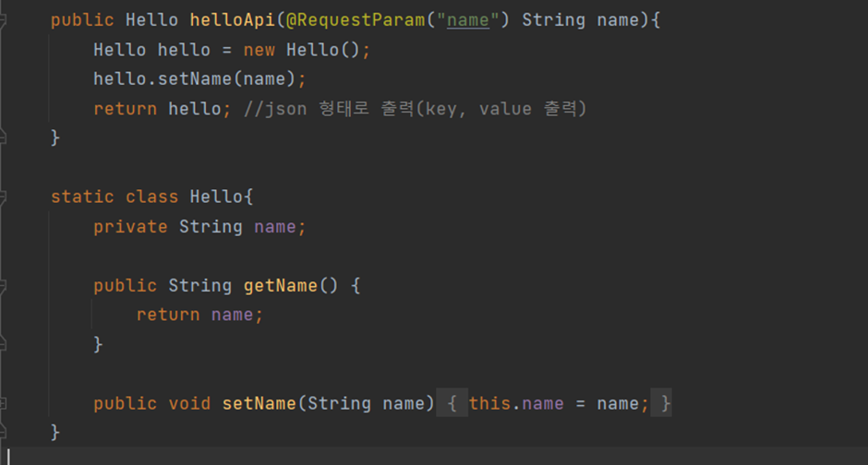
Task: Click the String return type of getName
Action: 199,286
